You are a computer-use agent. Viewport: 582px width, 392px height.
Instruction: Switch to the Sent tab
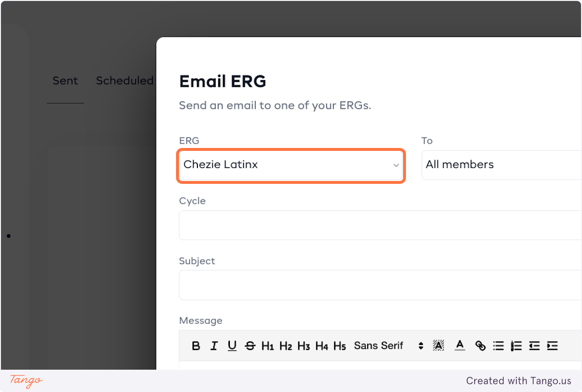tap(65, 81)
